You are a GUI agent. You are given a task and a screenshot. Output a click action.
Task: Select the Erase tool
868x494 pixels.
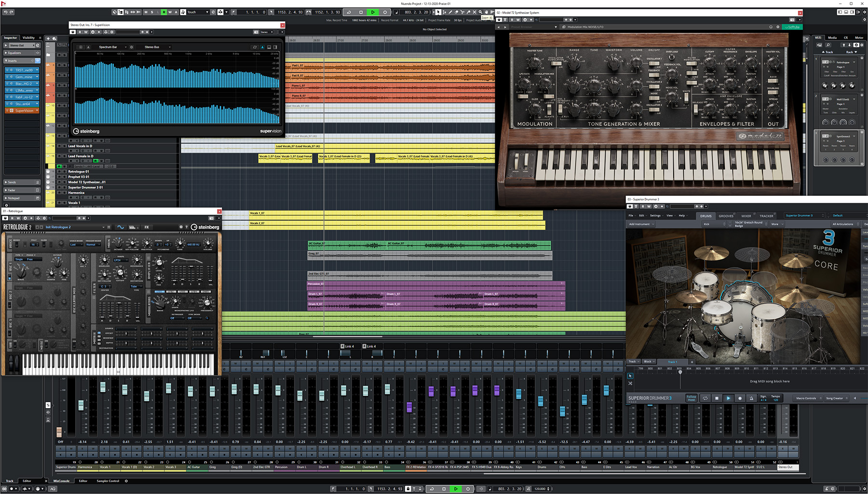(x=457, y=12)
